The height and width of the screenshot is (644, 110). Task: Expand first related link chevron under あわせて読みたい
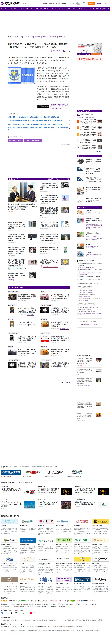(69, 117)
